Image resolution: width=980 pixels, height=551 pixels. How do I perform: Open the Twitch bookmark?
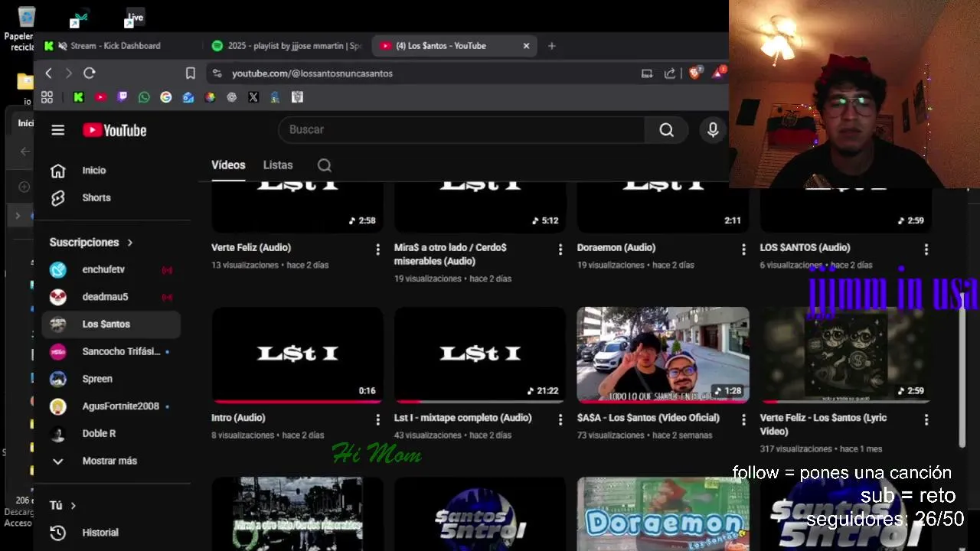click(x=122, y=97)
